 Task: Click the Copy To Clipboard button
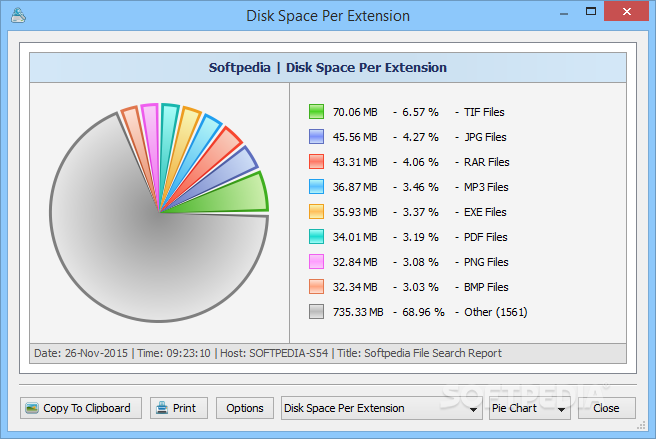click(x=81, y=408)
